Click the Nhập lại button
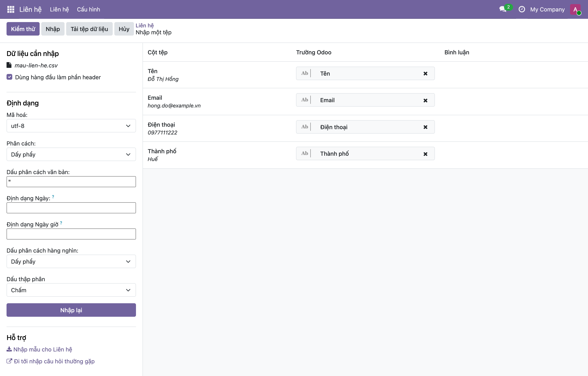The image size is (588, 376). [71, 310]
